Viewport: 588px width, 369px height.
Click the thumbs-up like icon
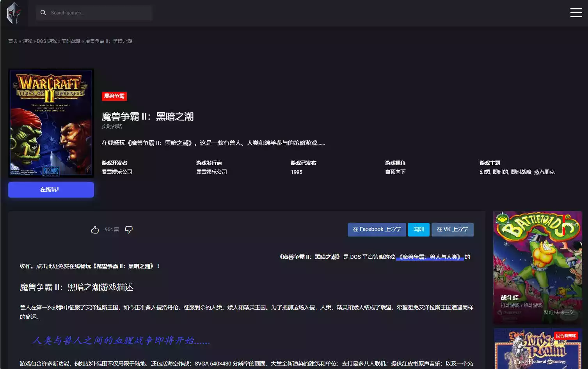point(95,230)
